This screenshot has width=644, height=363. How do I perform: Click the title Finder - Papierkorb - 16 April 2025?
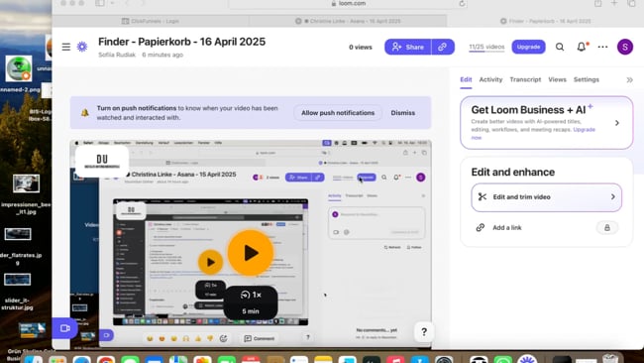pos(181,42)
